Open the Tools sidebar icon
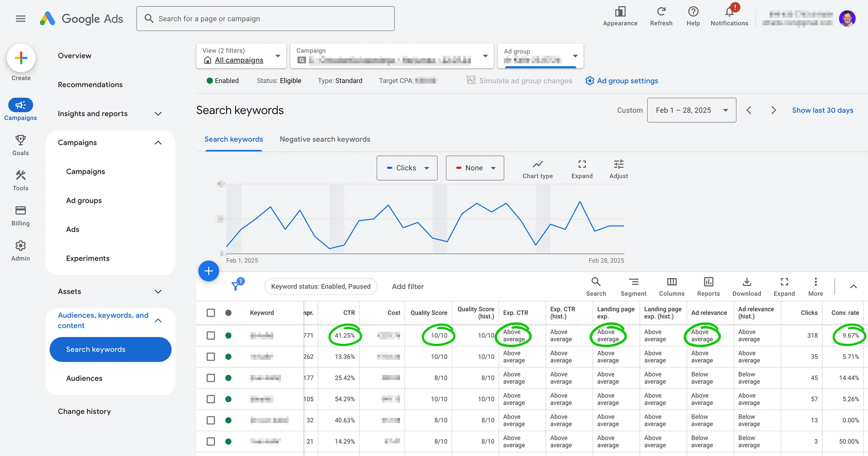Screen dimensions: 868x456 click(x=21, y=176)
